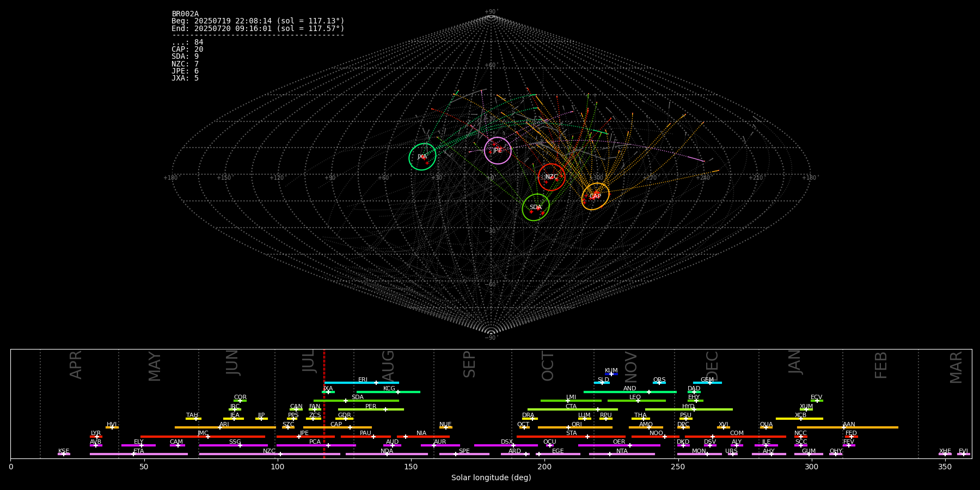This screenshot has width=980, height=490.
Task: Click the PCA purple bar in timeline
Action: pos(316,445)
